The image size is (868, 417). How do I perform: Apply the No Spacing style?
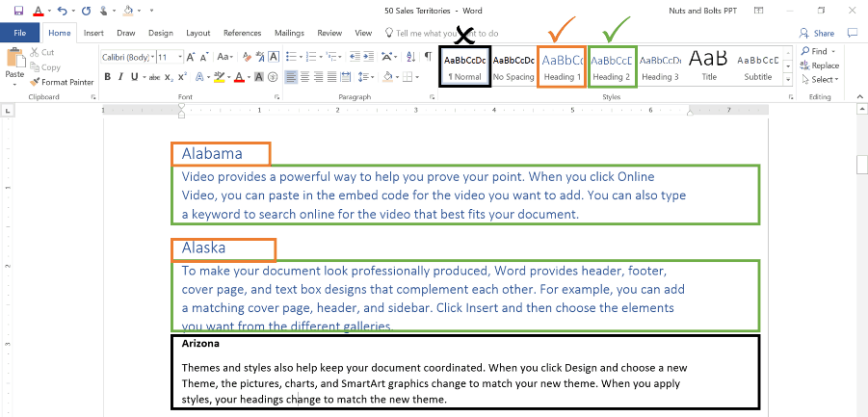click(x=513, y=66)
